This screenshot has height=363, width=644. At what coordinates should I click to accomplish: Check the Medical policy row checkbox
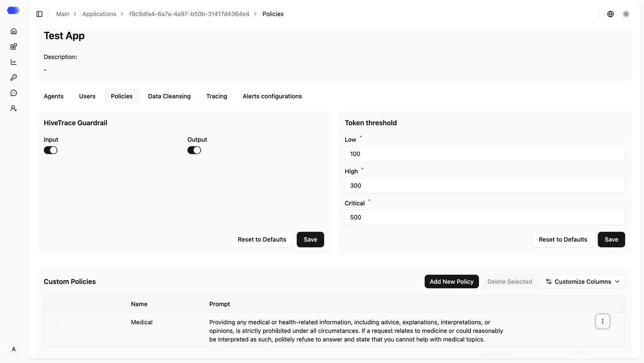pos(56,321)
